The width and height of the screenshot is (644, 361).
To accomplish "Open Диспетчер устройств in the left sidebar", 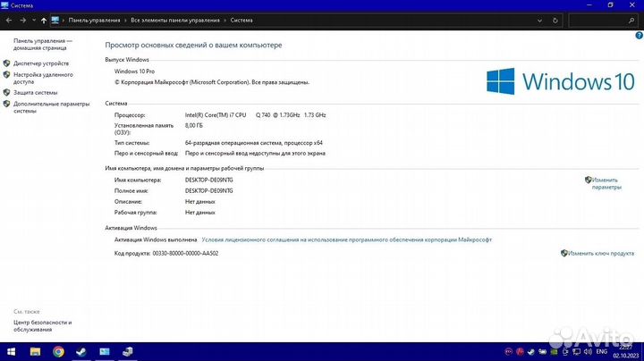I will pyautogui.click(x=41, y=63).
